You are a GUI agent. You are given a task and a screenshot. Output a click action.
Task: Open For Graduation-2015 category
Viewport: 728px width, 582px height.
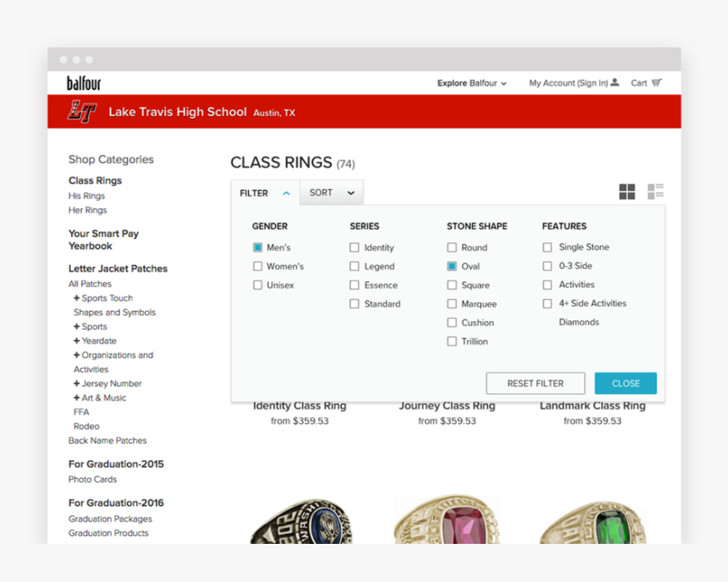[x=116, y=464]
